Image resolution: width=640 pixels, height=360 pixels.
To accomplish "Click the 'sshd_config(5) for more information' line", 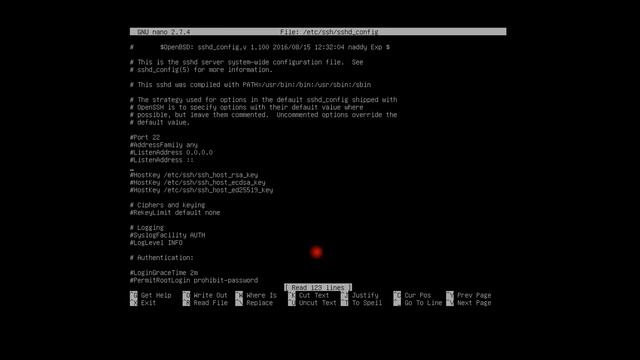I will 201,70.
